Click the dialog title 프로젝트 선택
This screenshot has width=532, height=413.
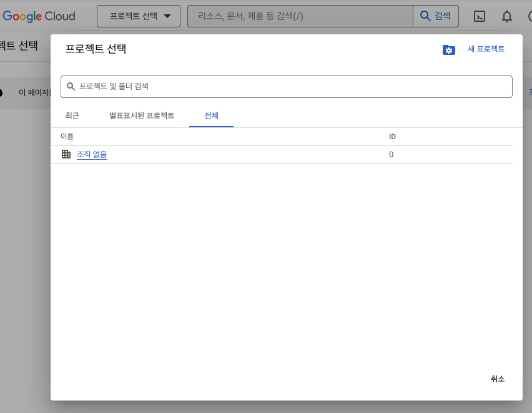point(96,49)
